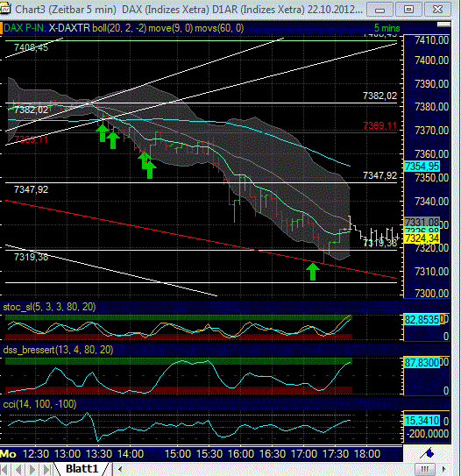Click the right-hand 7347,92 level label
This screenshot has height=476, width=461.
click(379, 175)
